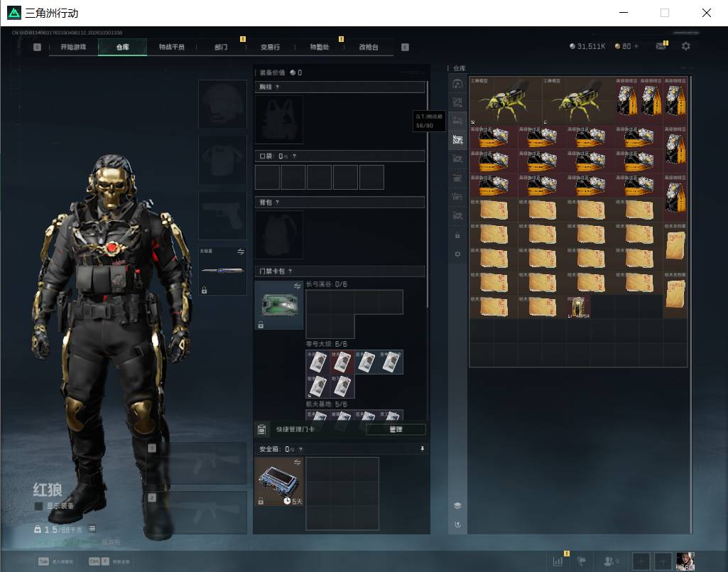Click the 管理 button
The height and width of the screenshot is (572, 728).
[x=396, y=429]
